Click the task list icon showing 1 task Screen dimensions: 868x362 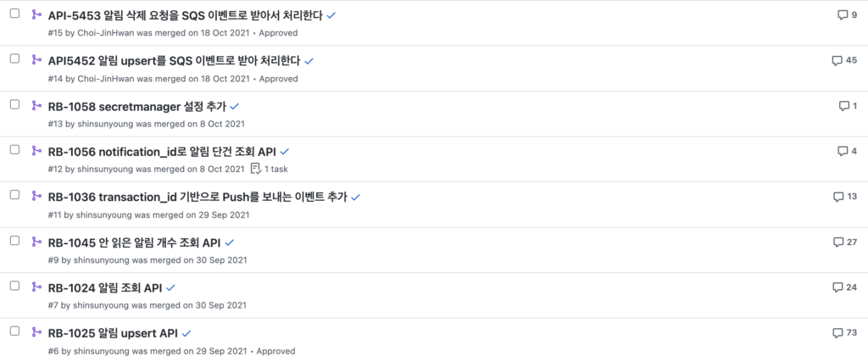pyautogui.click(x=255, y=169)
